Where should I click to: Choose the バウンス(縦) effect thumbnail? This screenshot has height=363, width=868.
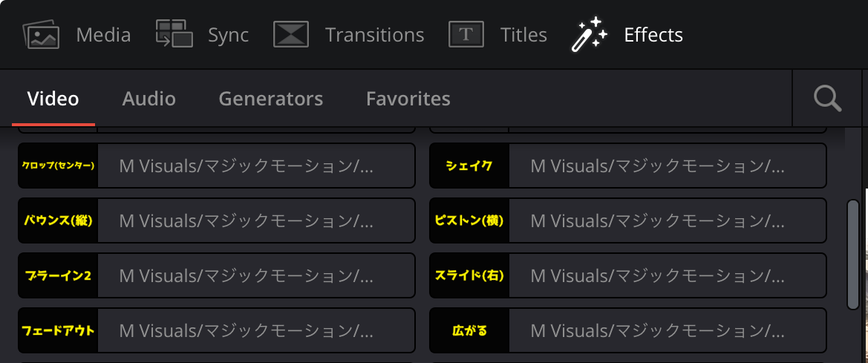tap(58, 220)
